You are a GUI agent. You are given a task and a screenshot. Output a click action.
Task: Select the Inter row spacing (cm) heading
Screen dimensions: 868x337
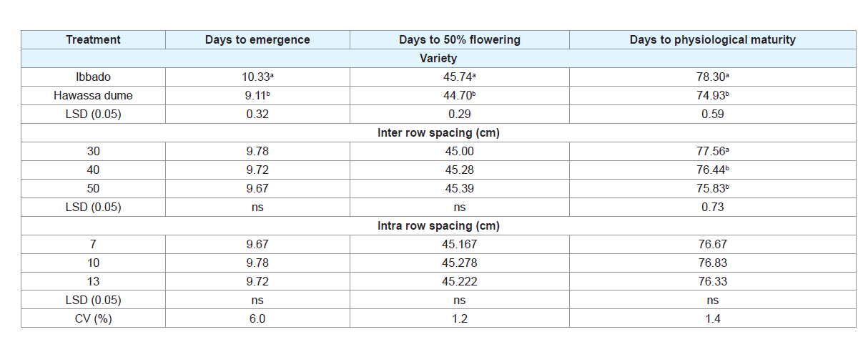point(438,133)
